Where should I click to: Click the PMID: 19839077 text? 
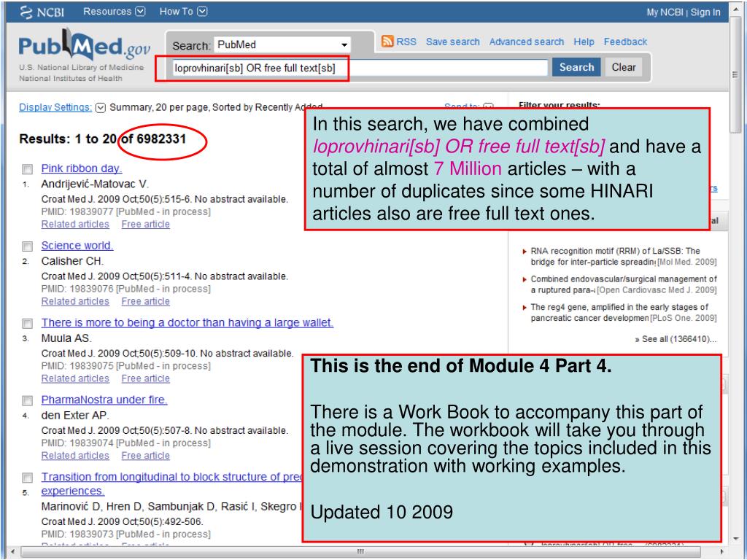click(77, 212)
